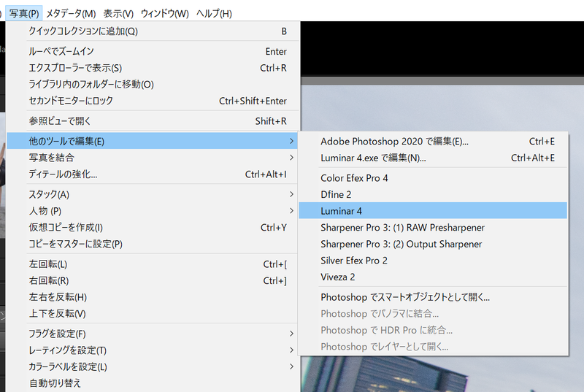Viewport: 584px width, 392px height.
Task: Select Silver Efex Pro 2
Action: (433, 260)
